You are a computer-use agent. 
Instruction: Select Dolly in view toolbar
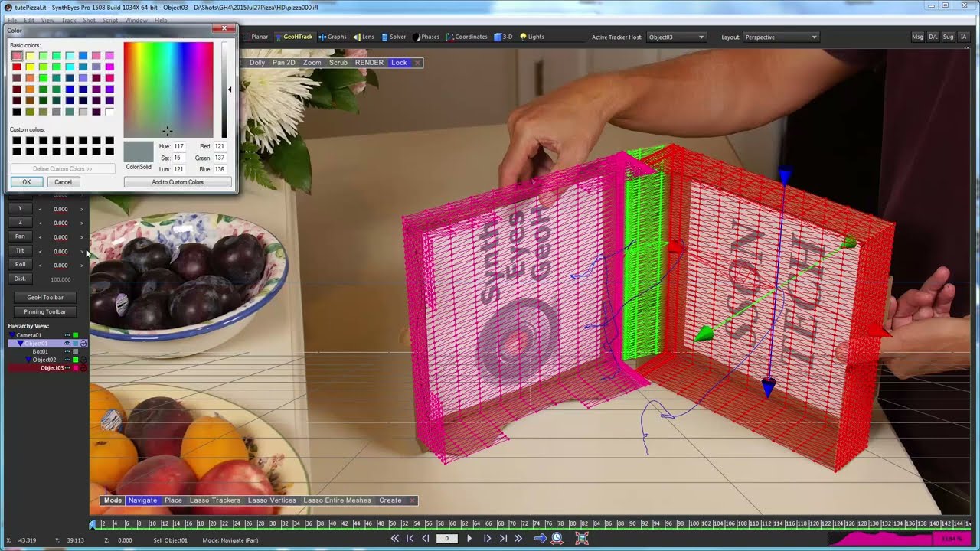point(257,63)
